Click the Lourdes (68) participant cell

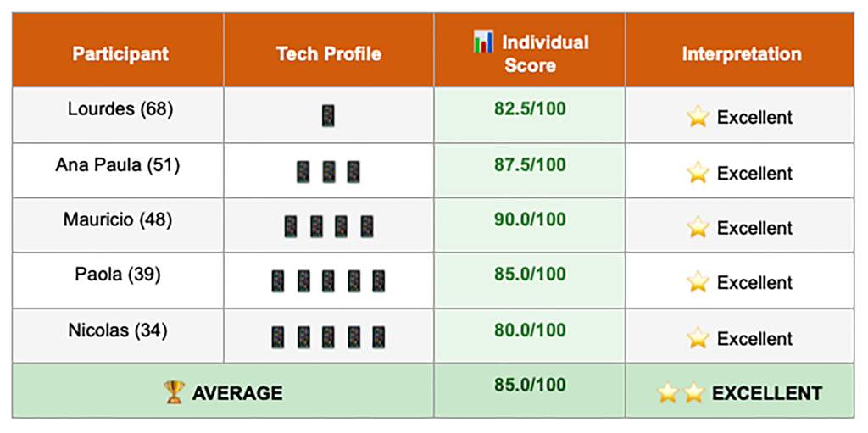click(x=119, y=114)
